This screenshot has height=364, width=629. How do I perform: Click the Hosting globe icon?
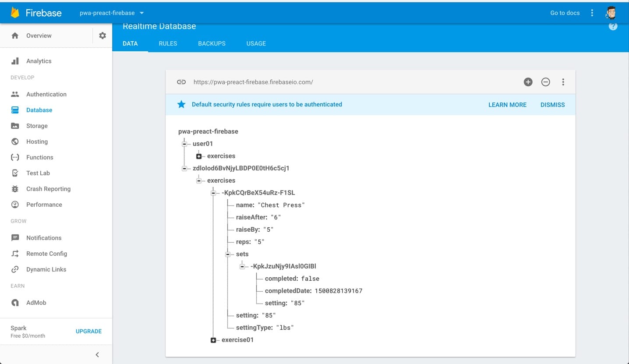click(15, 141)
